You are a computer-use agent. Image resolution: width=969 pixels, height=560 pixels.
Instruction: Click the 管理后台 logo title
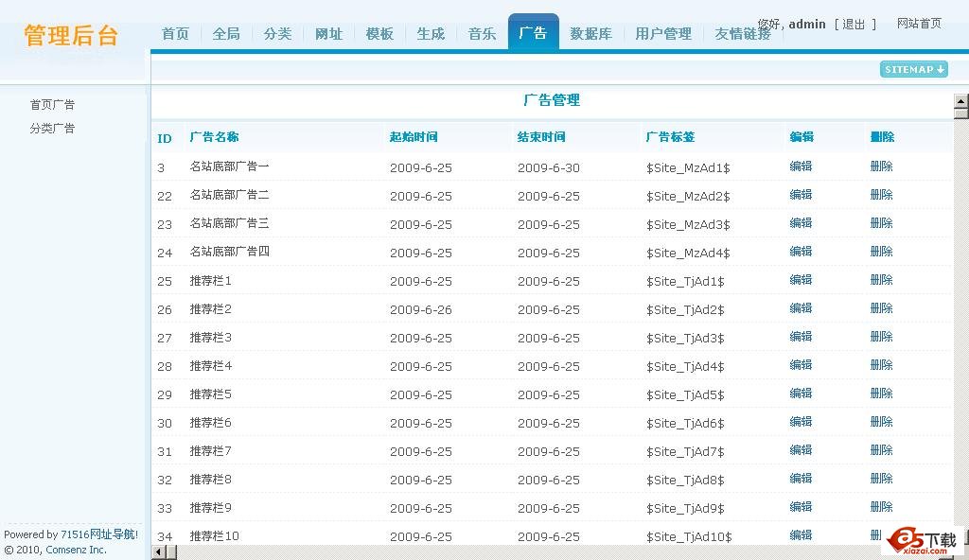coord(71,36)
